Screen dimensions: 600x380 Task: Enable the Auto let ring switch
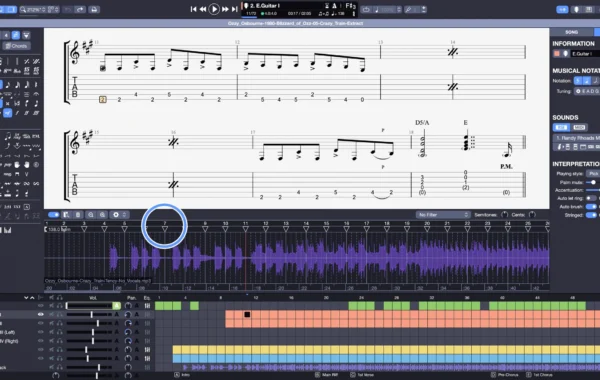591,198
